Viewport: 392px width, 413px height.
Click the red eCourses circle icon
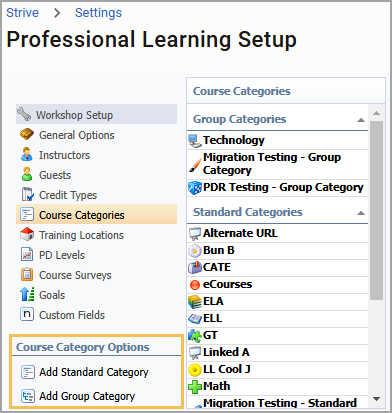pyautogui.click(x=195, y=285)
